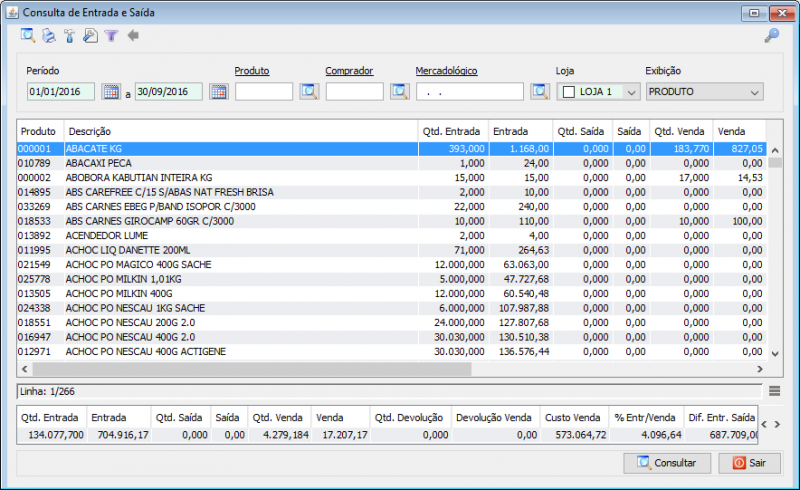Select ACHOC PO MAGICO 400G SACHE row

pos(391,264)
